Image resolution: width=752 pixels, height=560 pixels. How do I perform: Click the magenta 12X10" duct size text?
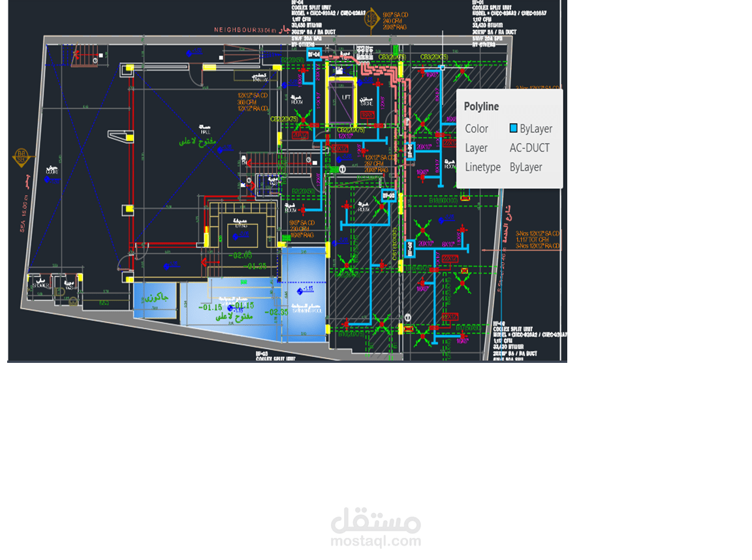pos(345,136)
